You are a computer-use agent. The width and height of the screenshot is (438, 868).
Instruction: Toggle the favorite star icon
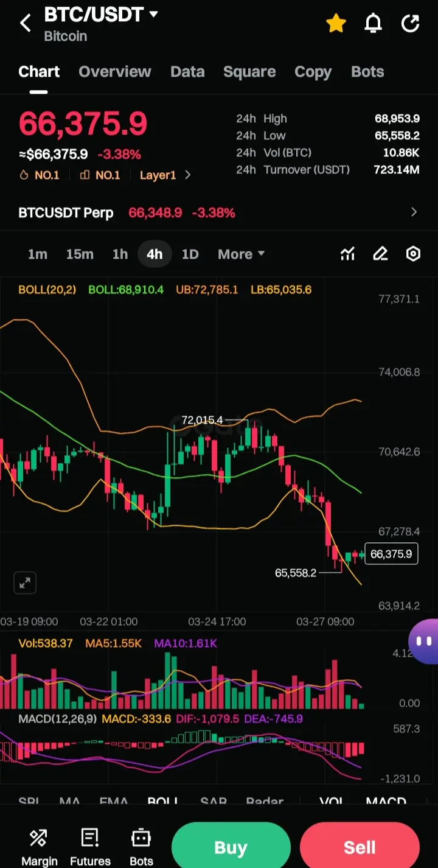pos(336,24)
